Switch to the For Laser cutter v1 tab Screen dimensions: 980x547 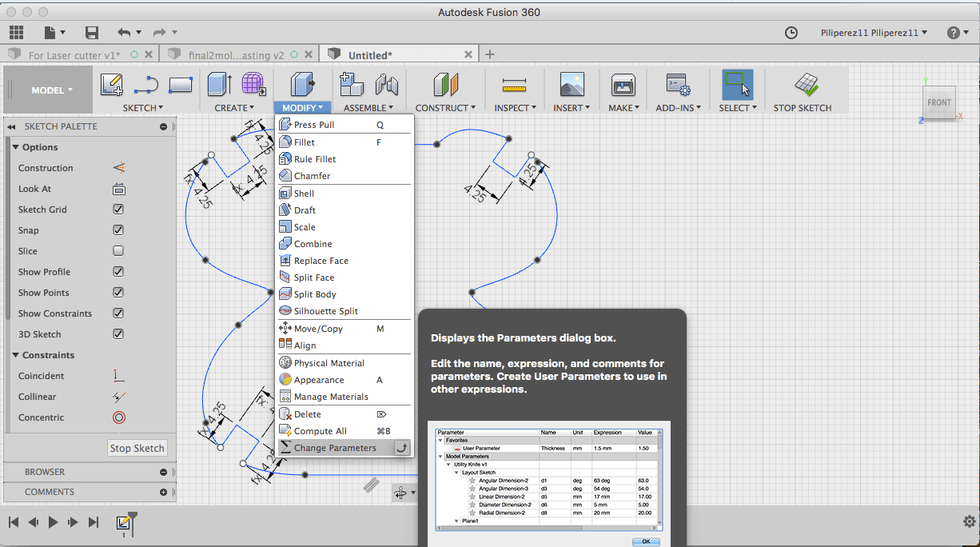(74, 55)
